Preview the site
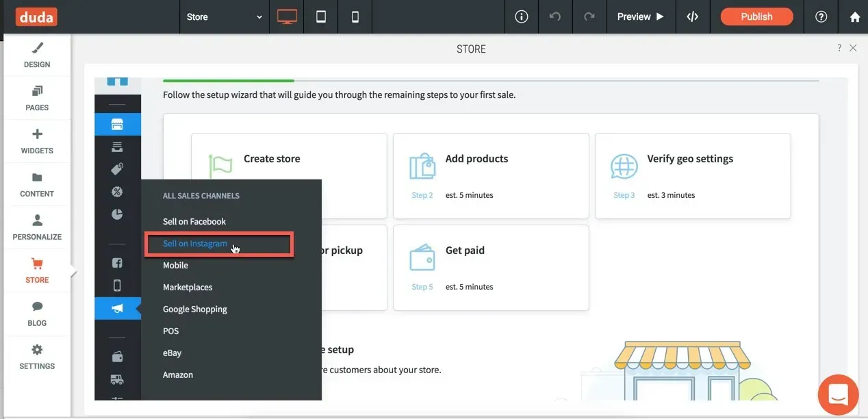Viewport: 868px width, 419px height. click(641, 17)
